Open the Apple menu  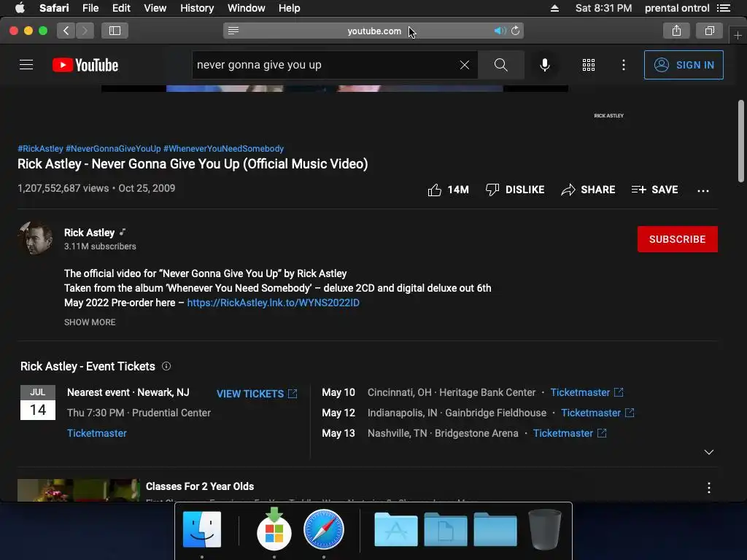pos(20,8)
